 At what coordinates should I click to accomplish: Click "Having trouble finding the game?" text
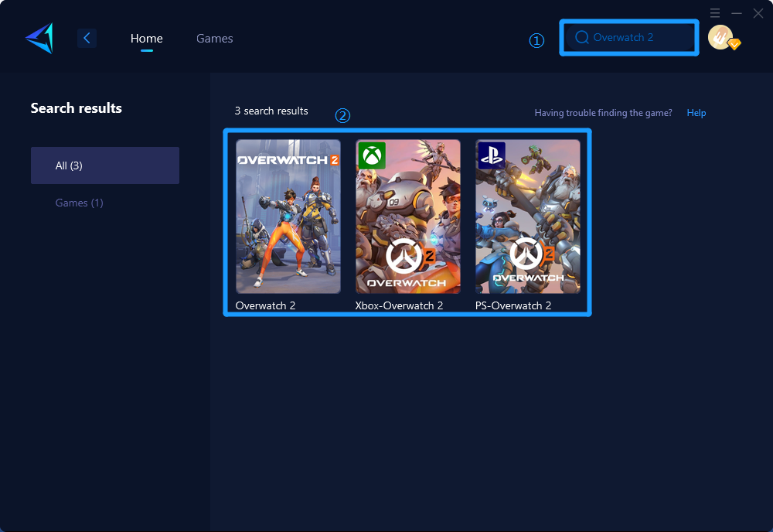[x=603, y=113]
